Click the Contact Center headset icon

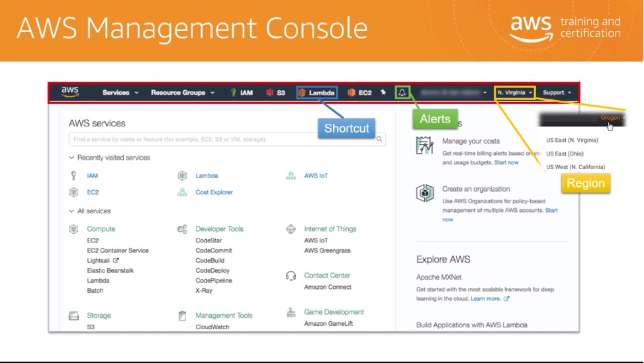point(291,276)
